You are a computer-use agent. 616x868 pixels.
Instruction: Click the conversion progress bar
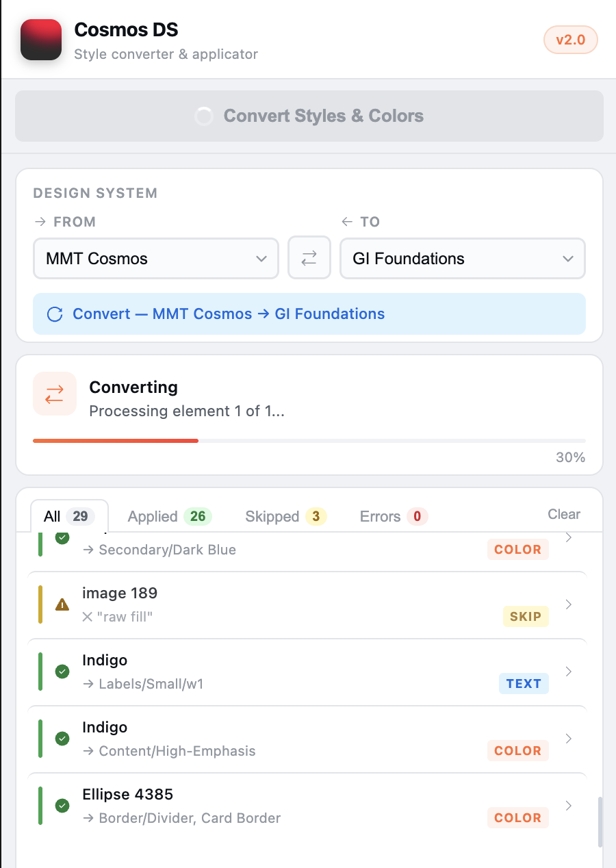309,441
